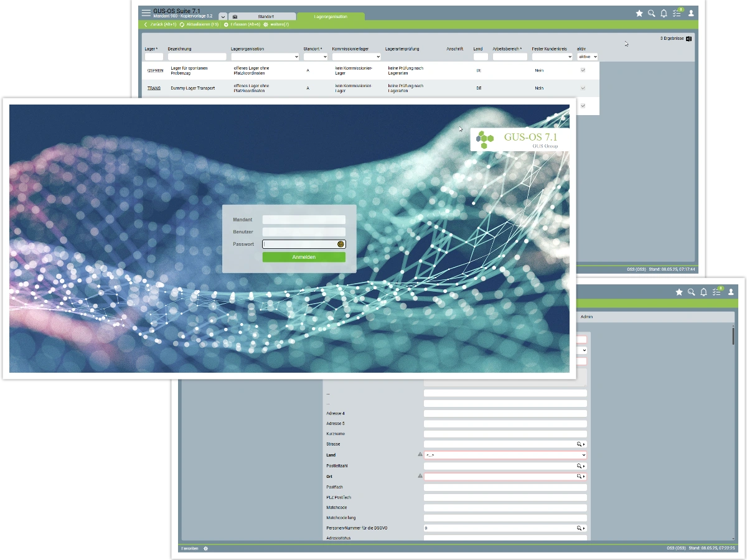Click the settings gear next to Favoriten

(x=206, y=548)
